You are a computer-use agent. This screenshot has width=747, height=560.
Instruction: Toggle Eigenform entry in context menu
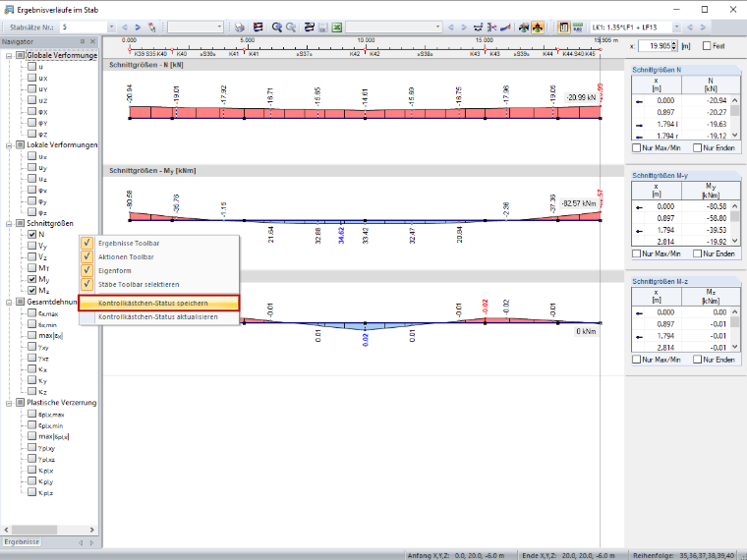tap(159, 270)
